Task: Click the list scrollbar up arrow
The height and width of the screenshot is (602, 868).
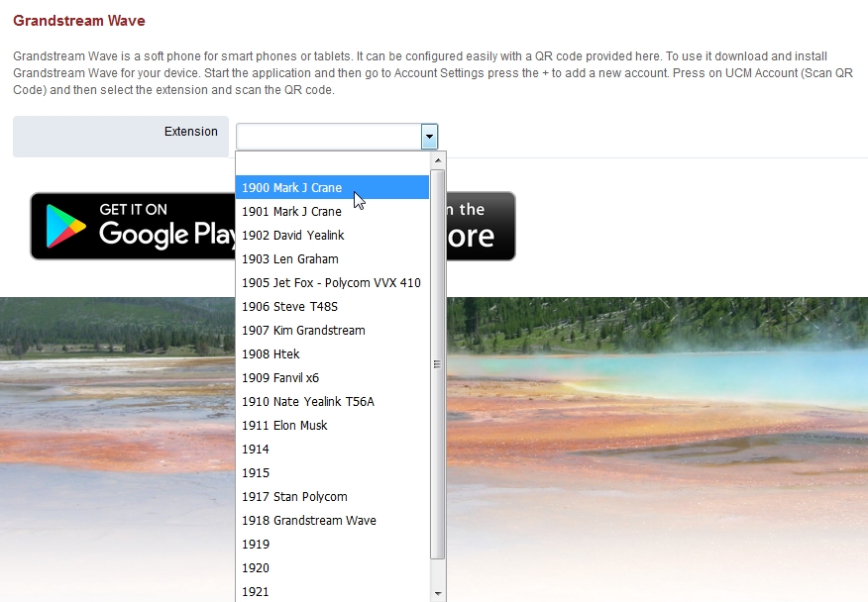Action: (438, 160)
